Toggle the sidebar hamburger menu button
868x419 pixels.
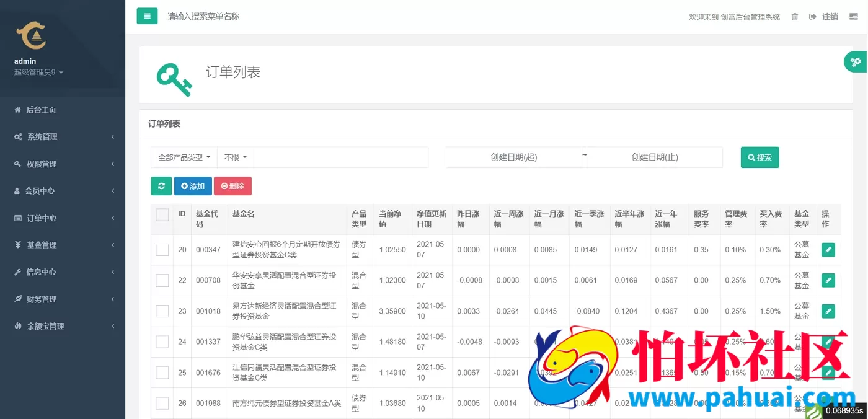(147, 16)
